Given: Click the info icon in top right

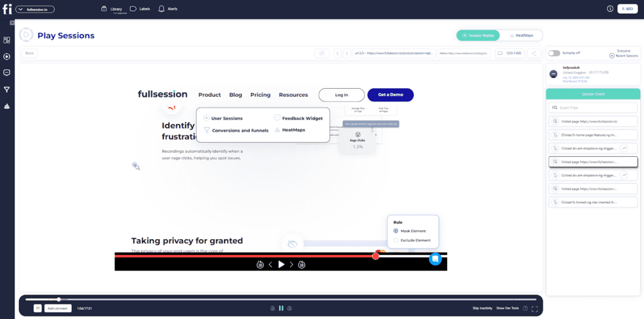Looking at the screenshot, I should (x=609, y=9).
